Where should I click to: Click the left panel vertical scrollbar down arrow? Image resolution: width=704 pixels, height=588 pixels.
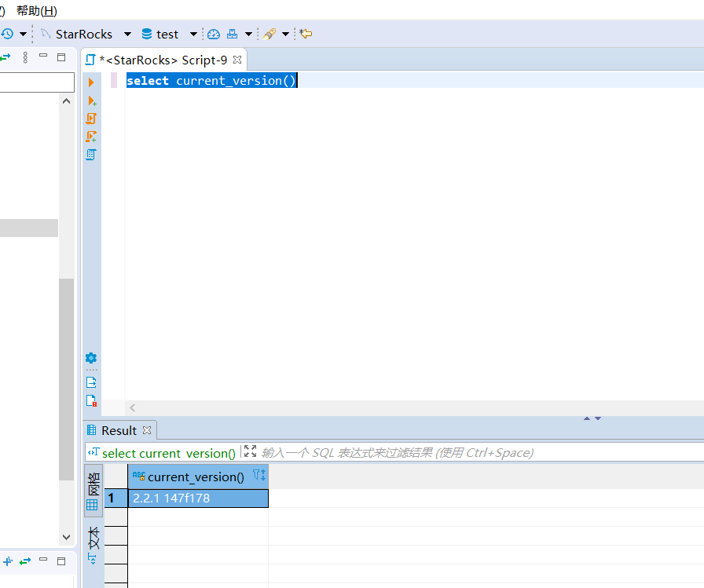click(67, 538)
